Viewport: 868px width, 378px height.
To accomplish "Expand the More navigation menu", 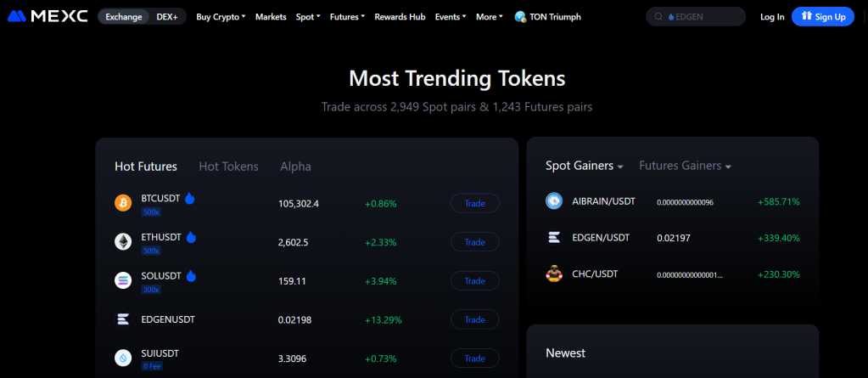I will pos(489,16).
